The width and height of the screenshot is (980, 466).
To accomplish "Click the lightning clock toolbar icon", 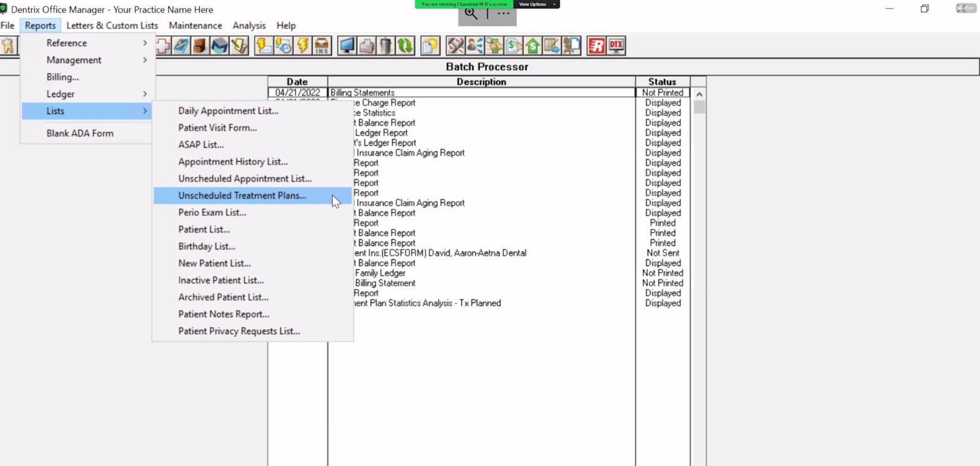I will 283,46.
